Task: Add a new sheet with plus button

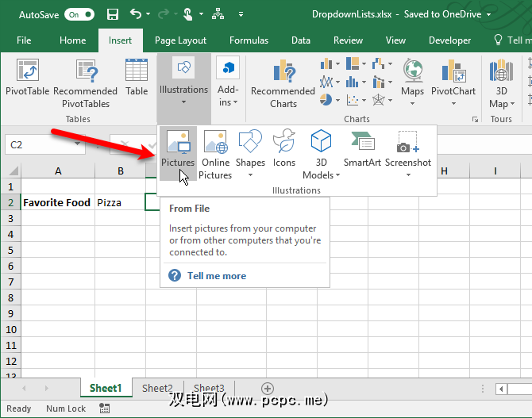Action: (x=268, y=388)
